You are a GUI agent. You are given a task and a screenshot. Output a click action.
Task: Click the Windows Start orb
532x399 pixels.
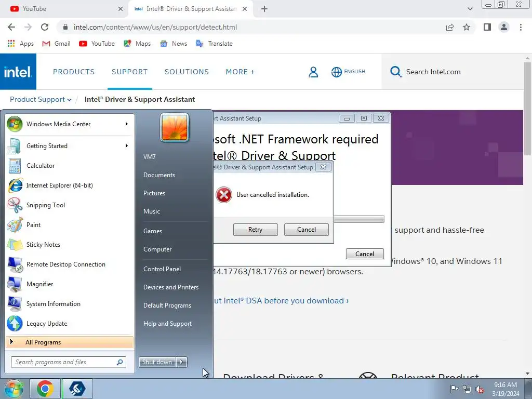click(x=14, y=389)
